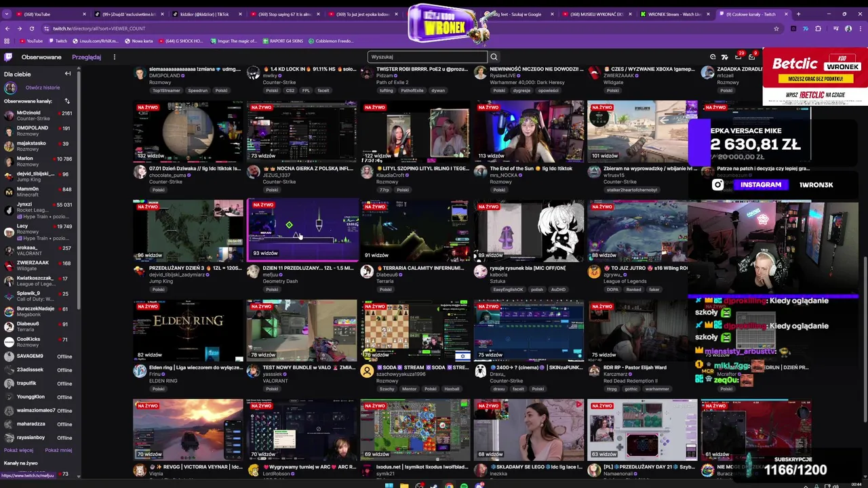Go back with the browser back arrow
Viewport: 868px width, 488px height.
coord(7,28)
